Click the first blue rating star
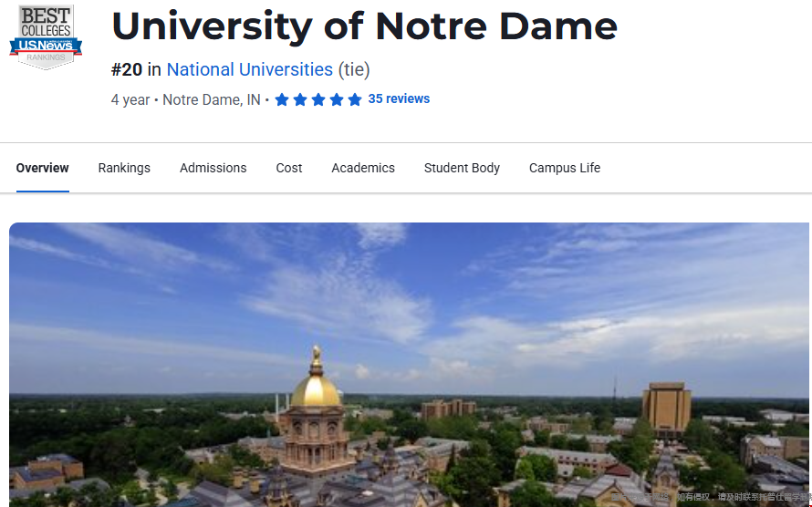812x507 pixels. coord(282,99)
